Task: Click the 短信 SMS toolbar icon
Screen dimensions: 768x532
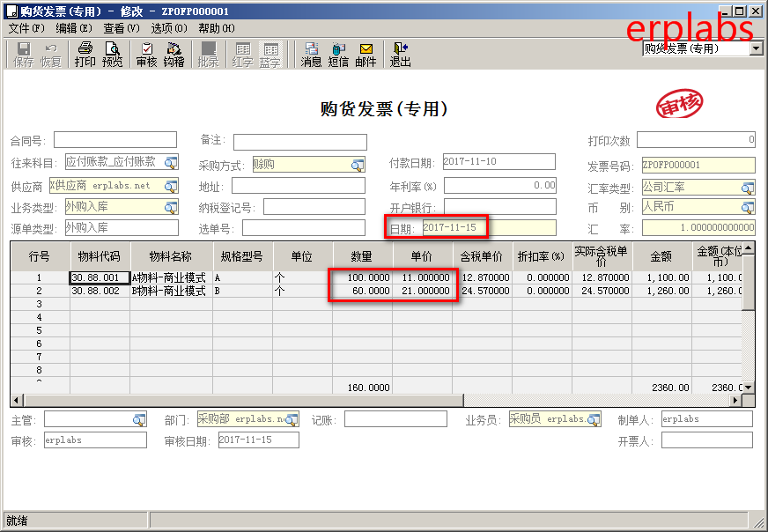Action: coord(338,54)
